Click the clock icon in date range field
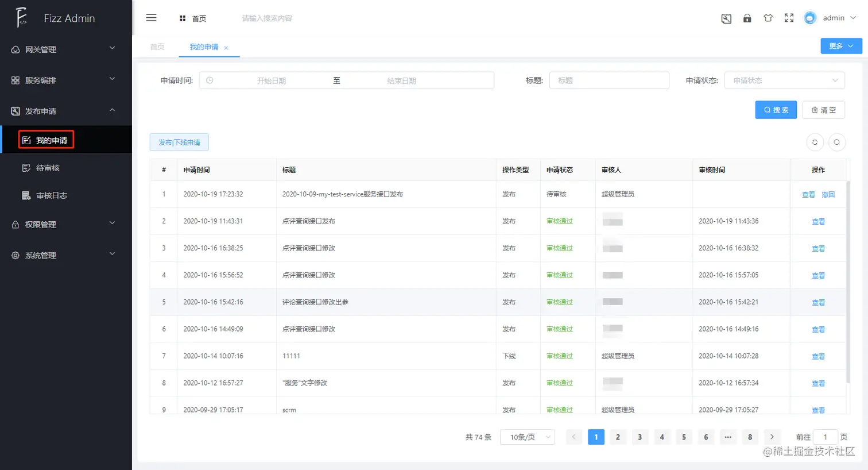 (210, 80)
